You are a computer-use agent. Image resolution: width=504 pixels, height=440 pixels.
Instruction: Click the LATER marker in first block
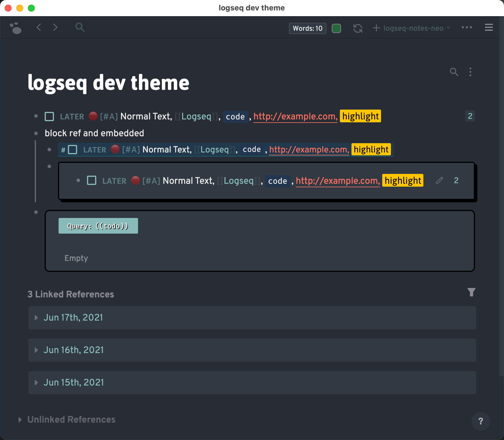click(72, 117)
